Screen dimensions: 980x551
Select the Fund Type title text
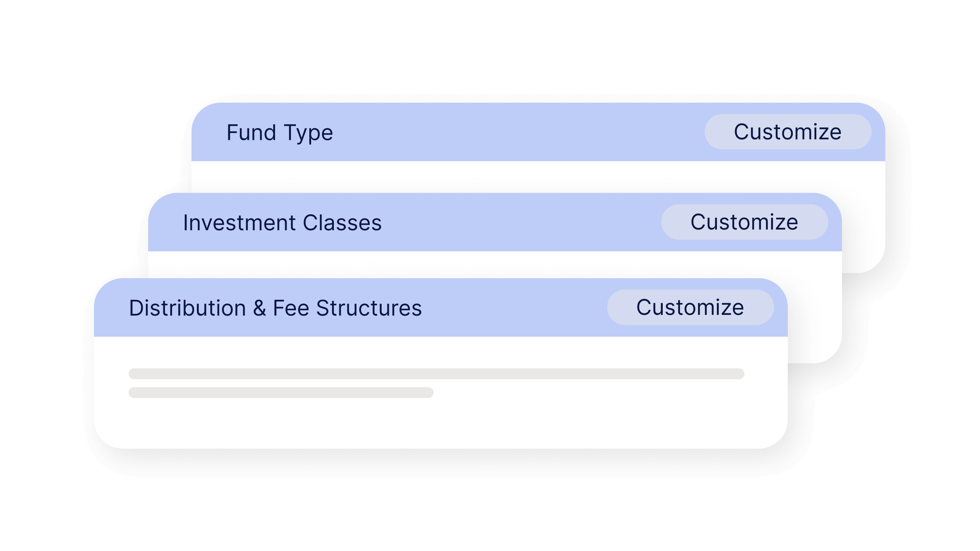[x=280, y=132]
